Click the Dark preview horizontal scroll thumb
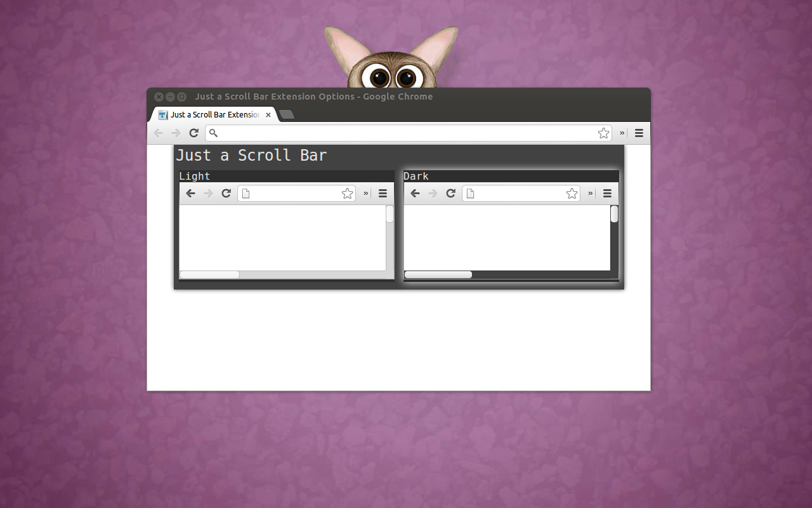Viewport: 812px width, 508px height. (x=438, y=275)
